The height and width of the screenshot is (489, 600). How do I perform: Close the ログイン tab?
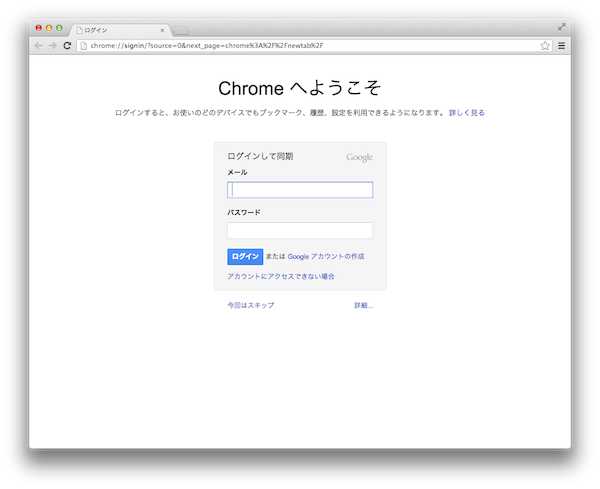(162, 30)
